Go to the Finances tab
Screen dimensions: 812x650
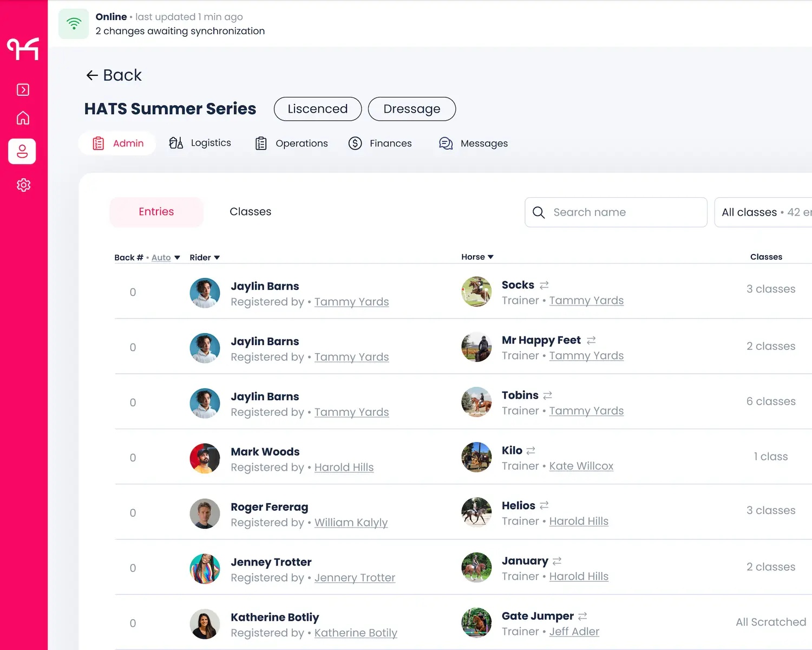[380, 144]
